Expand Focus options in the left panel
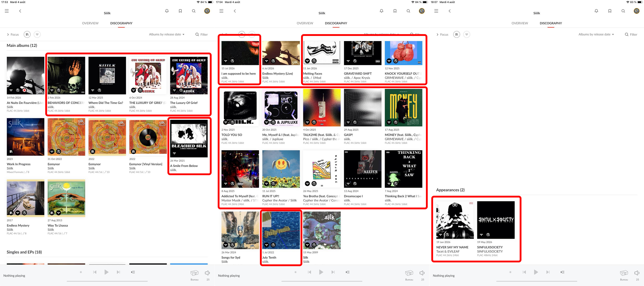 pos(13,34)
